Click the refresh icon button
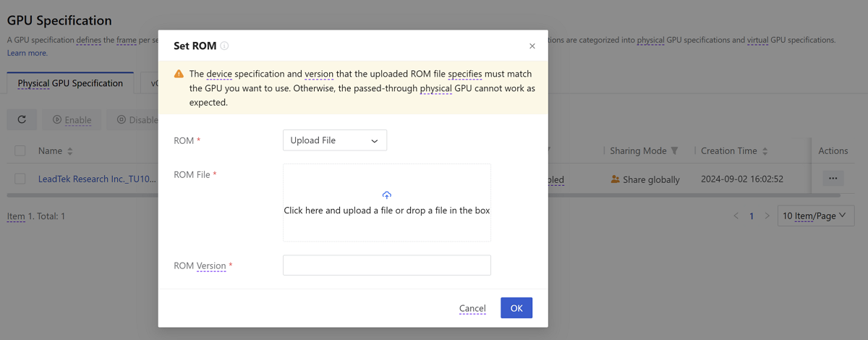Viewport: 868px width, 340px height. pos(22,119)
